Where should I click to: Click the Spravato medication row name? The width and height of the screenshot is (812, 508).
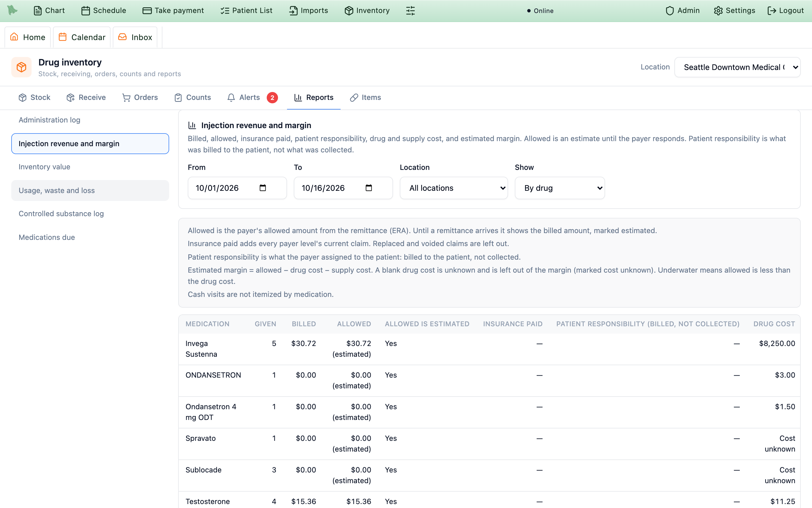(x=200, y=438)
